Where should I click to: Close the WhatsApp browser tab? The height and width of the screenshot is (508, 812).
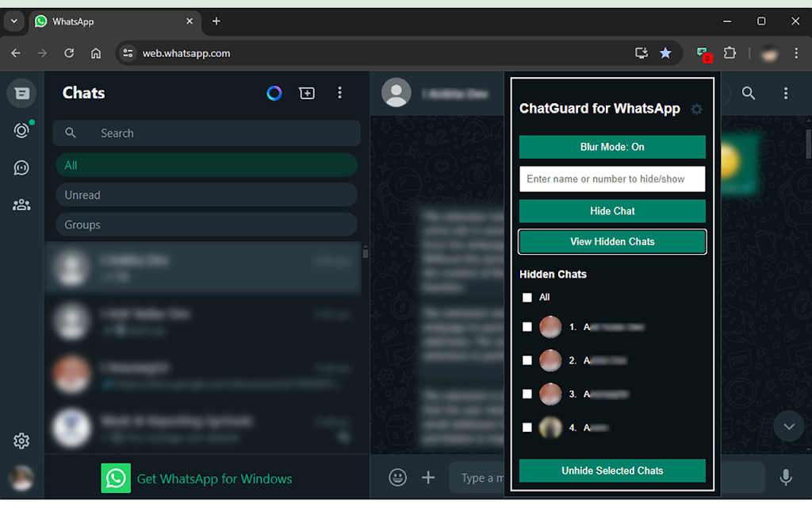[x=190, y=21]
